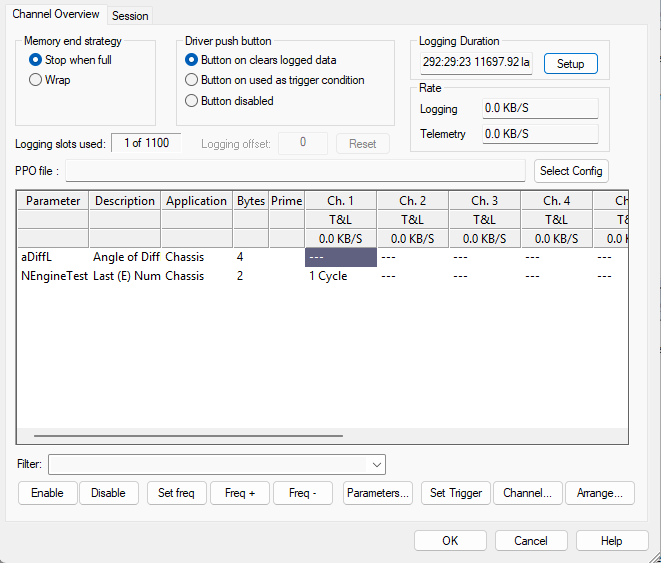This screenshot has height=563, width=661.
Task: Click the Set freq button
Action: click(x=177, y=493)
